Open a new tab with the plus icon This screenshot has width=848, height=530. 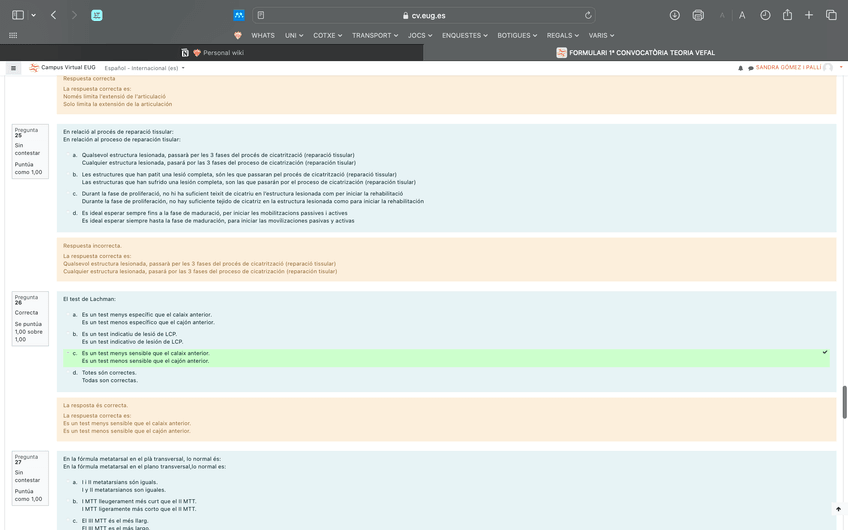pyautogui.click(x=809, y=15)
